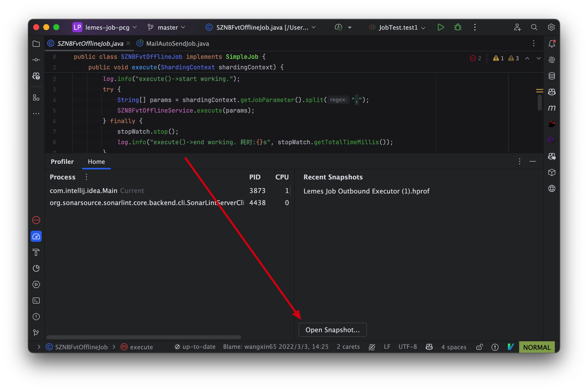
Task: Toggle the NORMAL Vim mode indicator
Action: (537, 347)
